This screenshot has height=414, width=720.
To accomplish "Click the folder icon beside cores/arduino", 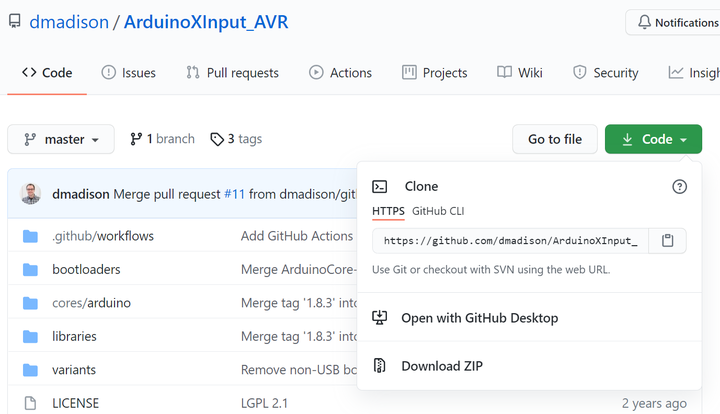I will coord(30,303).
